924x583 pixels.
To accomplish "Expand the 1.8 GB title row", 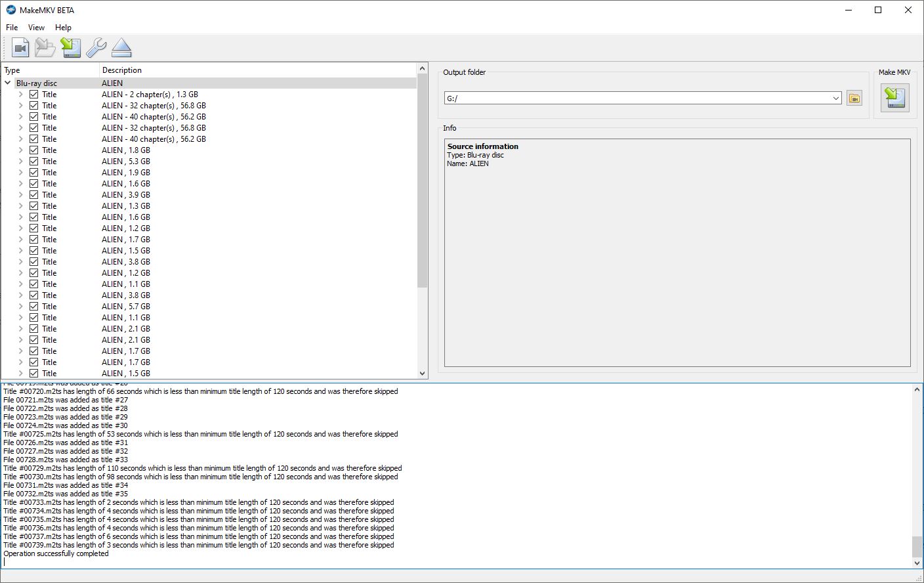I will (20, 150).
